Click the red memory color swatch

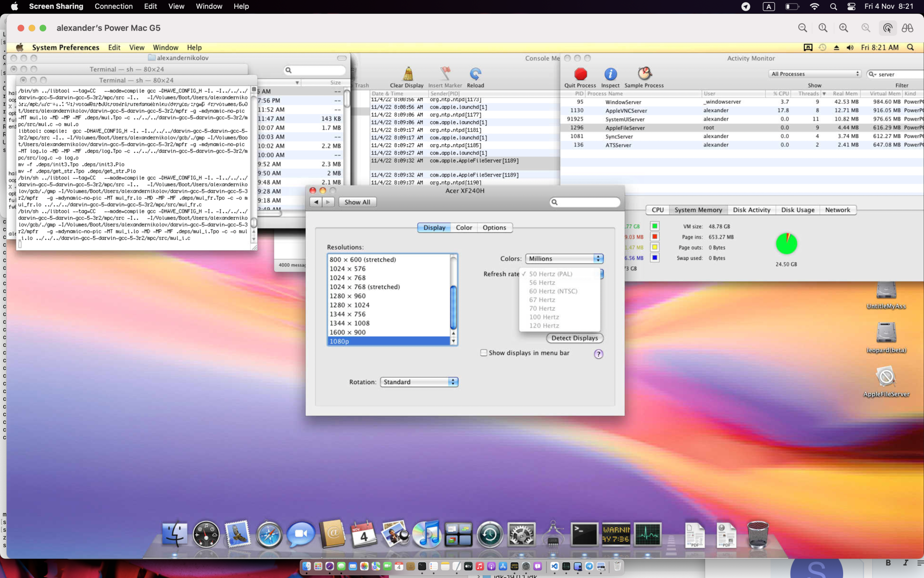[x=655, y=237]
